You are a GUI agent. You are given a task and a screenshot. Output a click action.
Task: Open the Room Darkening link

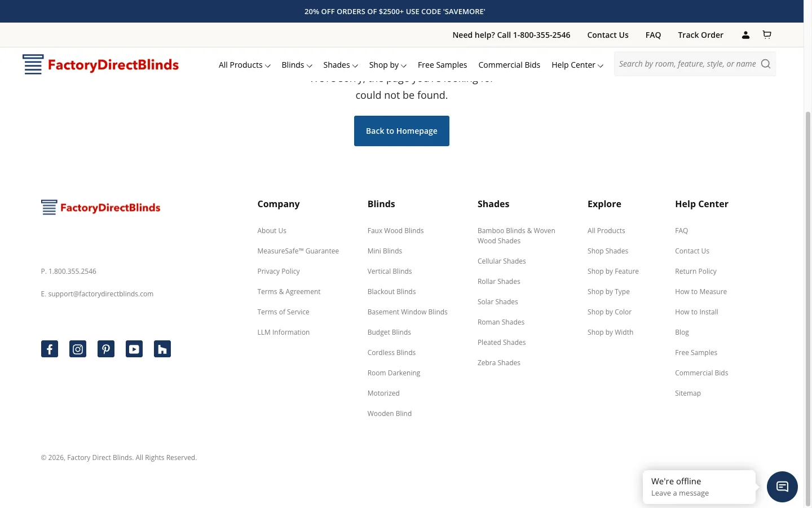pyautogui.click(x=394, y=373)
